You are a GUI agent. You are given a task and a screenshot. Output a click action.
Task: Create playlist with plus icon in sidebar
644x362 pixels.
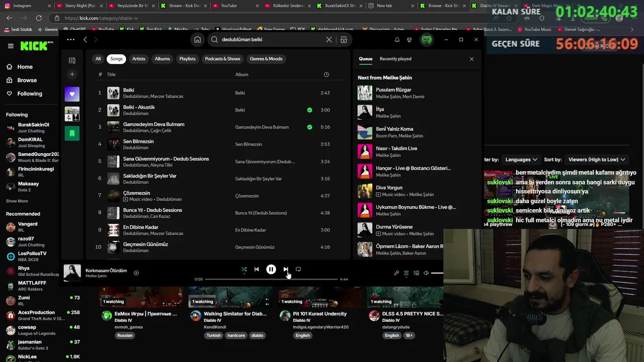coord(72,74)
